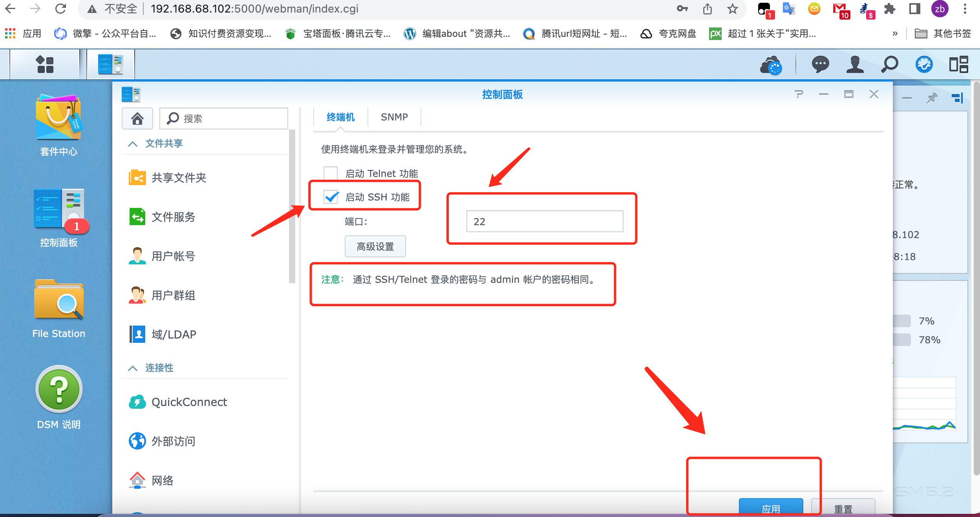The image size is (980, 517).
Task: Enable Telnet service checkbox
Action: 331,173
